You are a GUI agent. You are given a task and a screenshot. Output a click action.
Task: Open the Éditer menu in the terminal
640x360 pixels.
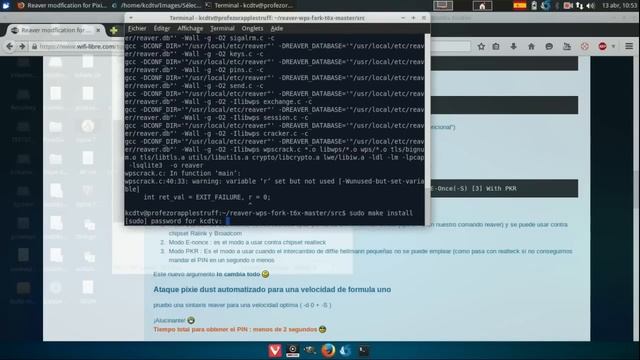162,28
